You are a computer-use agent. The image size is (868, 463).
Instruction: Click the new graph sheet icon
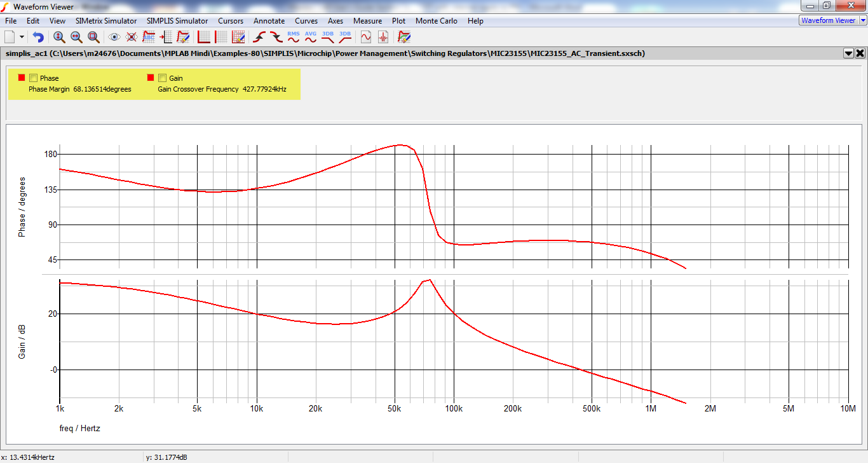click(x=10, y=37)
